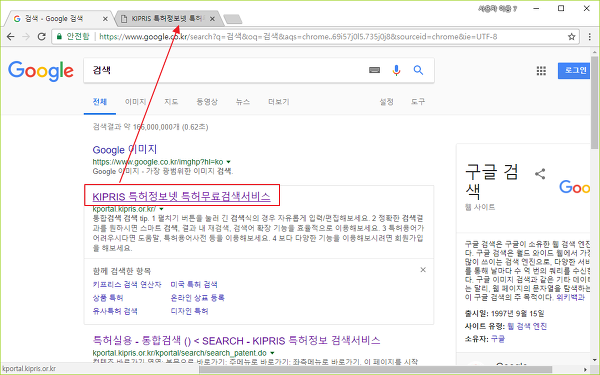This screenshot has height=375, width=600.
Task: Click the 검색결과 약 166,000,000개 stats text
Action: click(x=150, y=127)
